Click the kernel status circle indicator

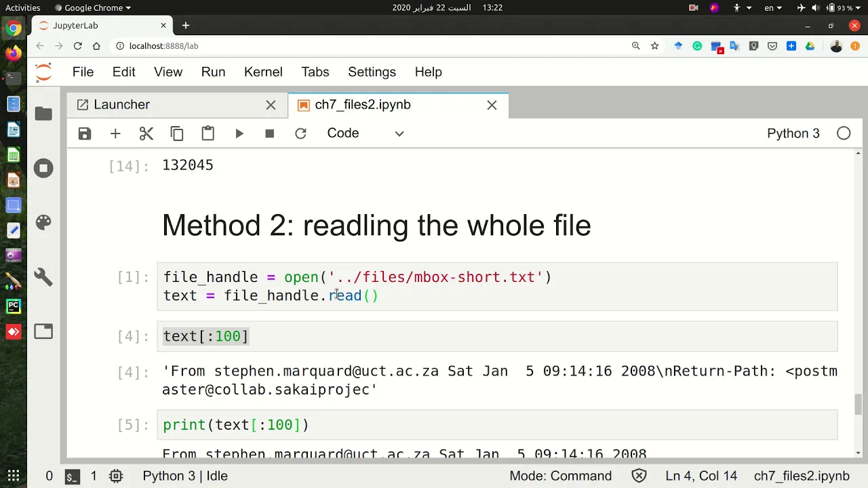[x=844, y=134]
